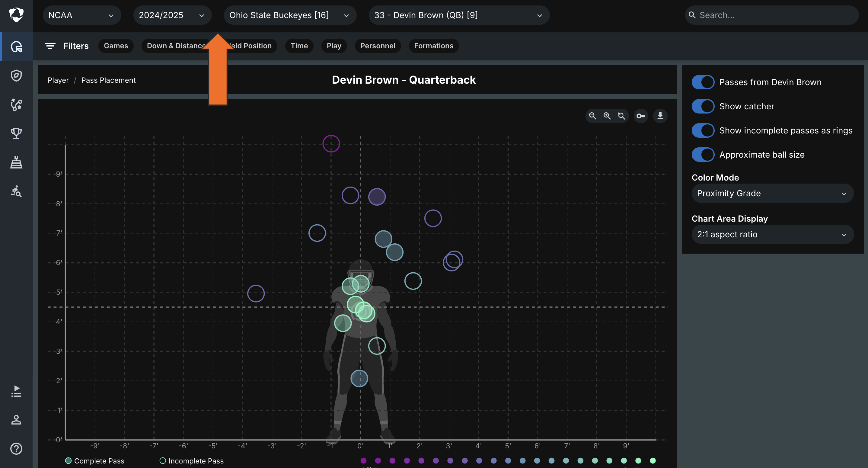Viewport: 868px width, 468px height.
Task: Click the Search input field
Action: coord(772,15)
